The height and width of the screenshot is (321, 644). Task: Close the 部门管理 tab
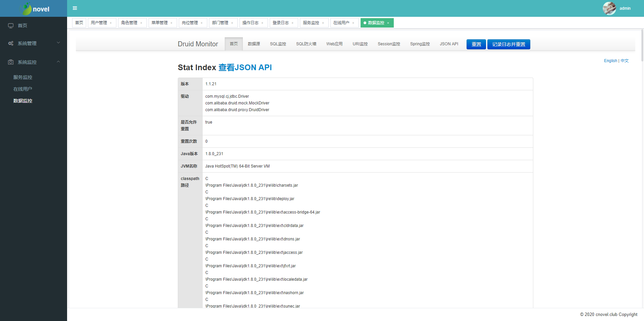[x=232, y=23]
